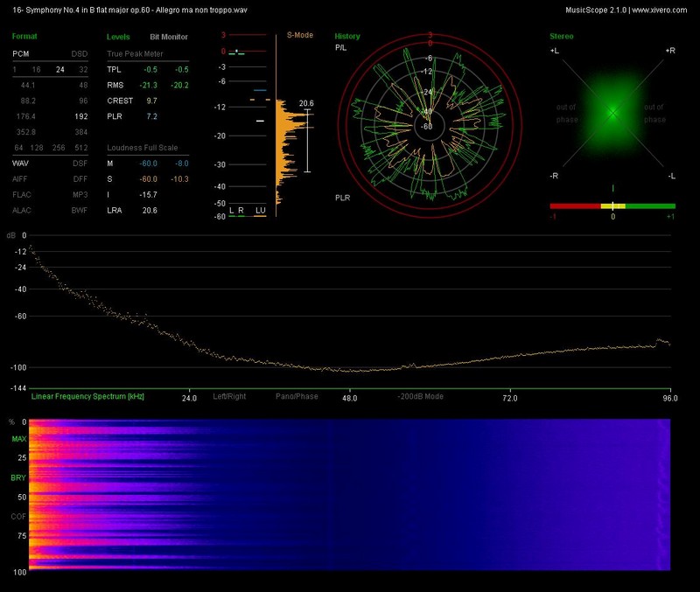Click the FLAC file type label
The image size is (700, 592).
coord(22,194)
